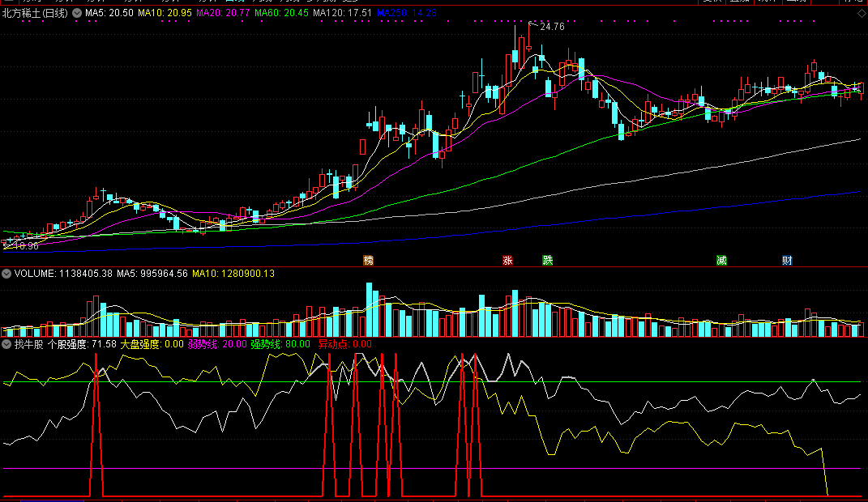Click the 24.76 high price label
The width and height of the screenshot is (868, 502).
tap(552, 27)
